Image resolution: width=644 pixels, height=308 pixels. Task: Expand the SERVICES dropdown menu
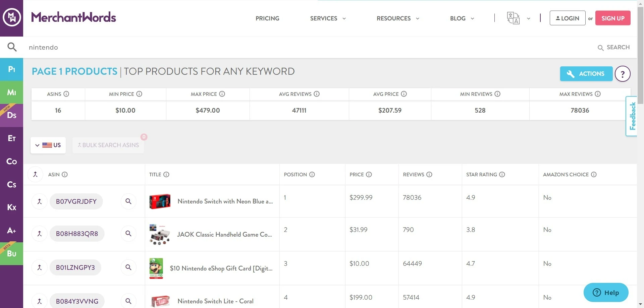click(x=328, y=18)
